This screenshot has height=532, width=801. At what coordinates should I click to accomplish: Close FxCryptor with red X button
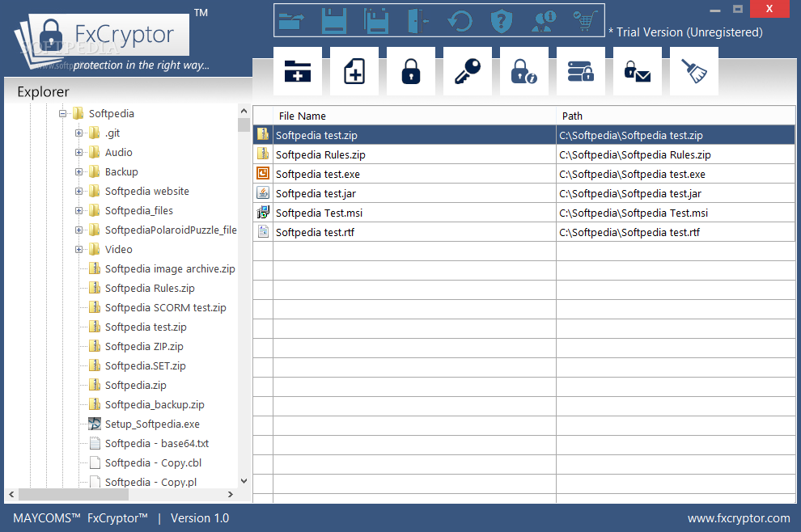[769, 9]
